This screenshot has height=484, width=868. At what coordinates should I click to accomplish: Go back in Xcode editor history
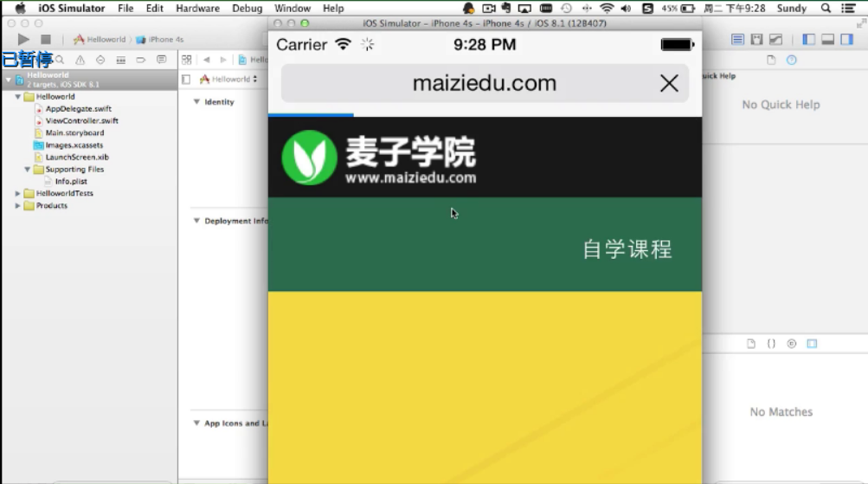pyautogui.click(x=207, y=60)
